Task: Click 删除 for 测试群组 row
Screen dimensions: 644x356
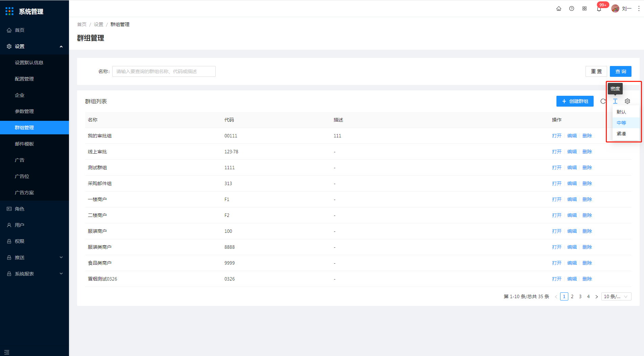Action: [x=587, y=168]
